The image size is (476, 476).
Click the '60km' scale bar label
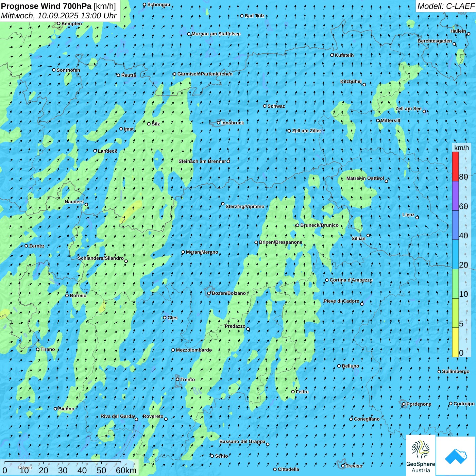coord(126,470)
